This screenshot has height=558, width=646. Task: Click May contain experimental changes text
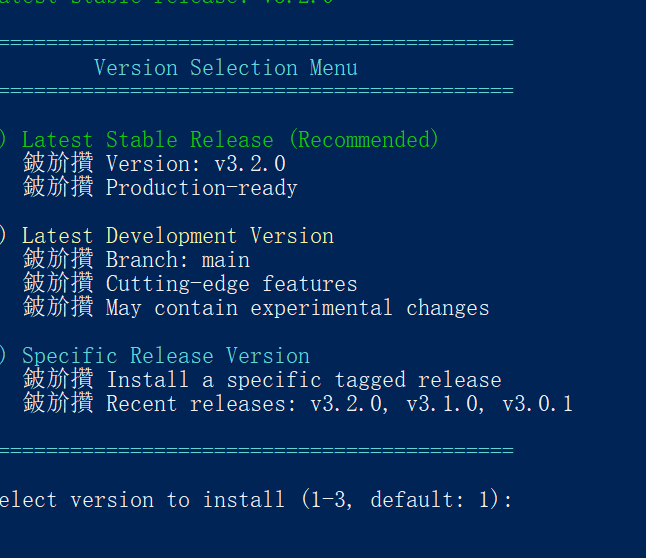297,308
